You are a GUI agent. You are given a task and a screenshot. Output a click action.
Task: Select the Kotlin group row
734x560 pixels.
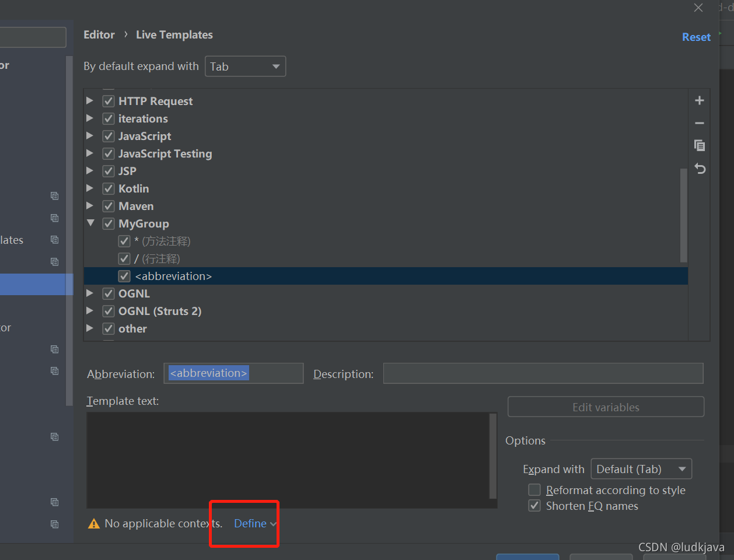click(x=386, y=188)
